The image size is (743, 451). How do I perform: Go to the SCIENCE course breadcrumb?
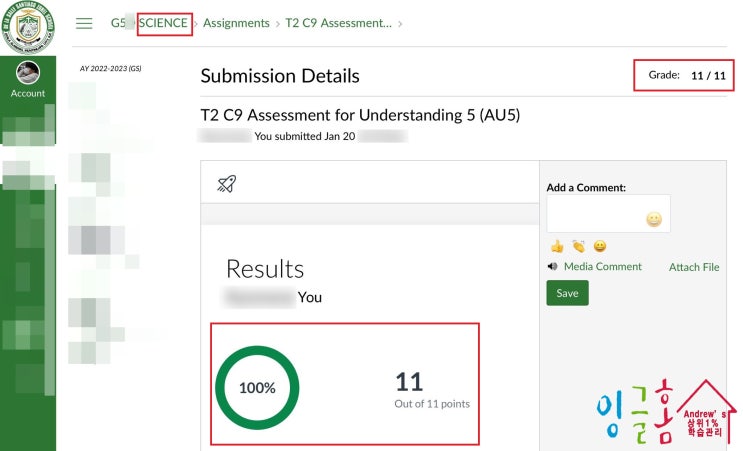click(163, 23)
